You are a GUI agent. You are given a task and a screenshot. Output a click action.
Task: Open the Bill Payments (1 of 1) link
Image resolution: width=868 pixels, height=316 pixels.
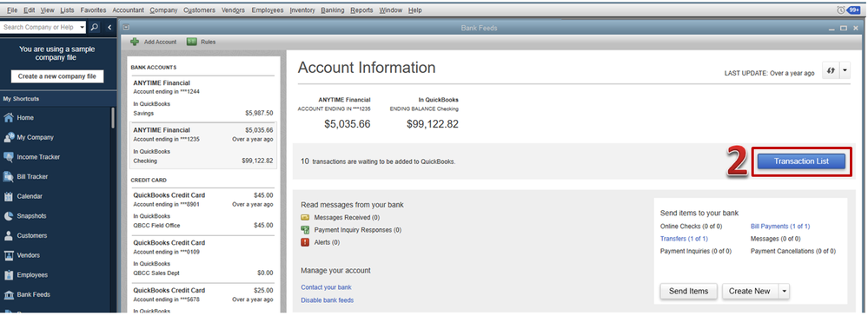[780, 227]
